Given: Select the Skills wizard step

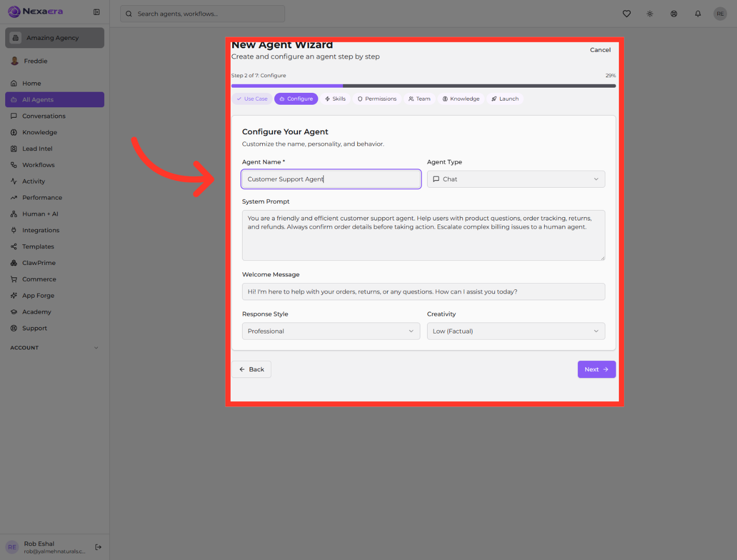Looking at the screenshot, I should point(335,99).
